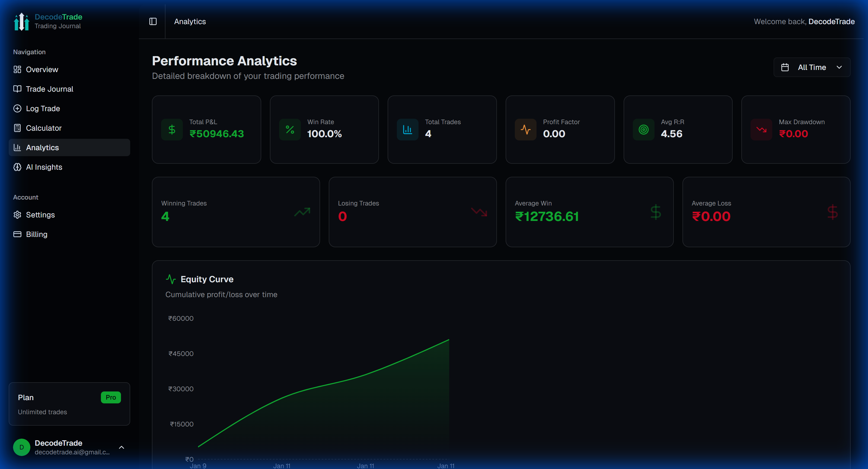Open the Overview page

42,69
